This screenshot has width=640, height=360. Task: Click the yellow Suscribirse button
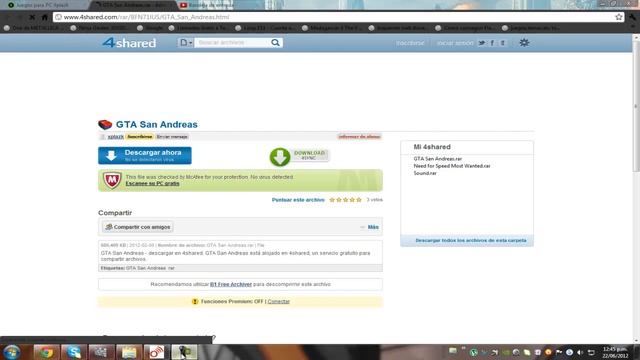pyautogui.click(x=140, y=137)
